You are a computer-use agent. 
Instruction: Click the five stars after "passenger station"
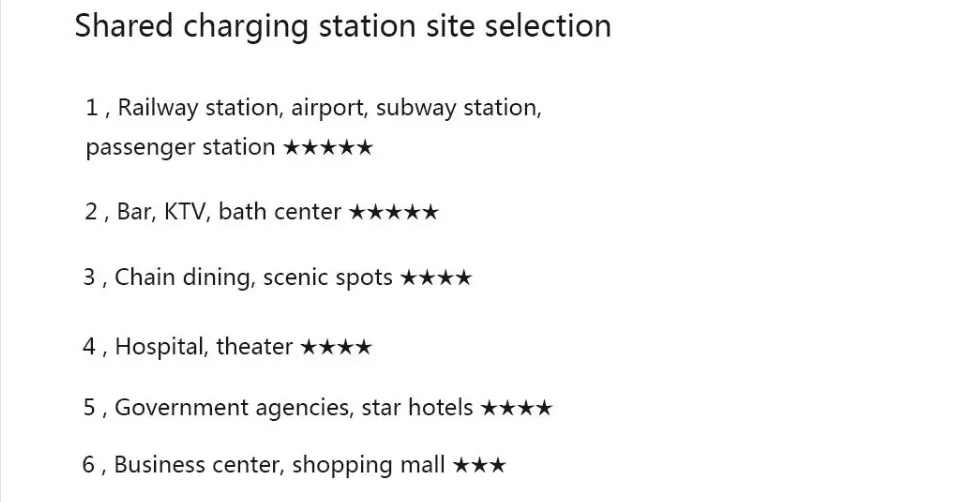pos(328,147)
